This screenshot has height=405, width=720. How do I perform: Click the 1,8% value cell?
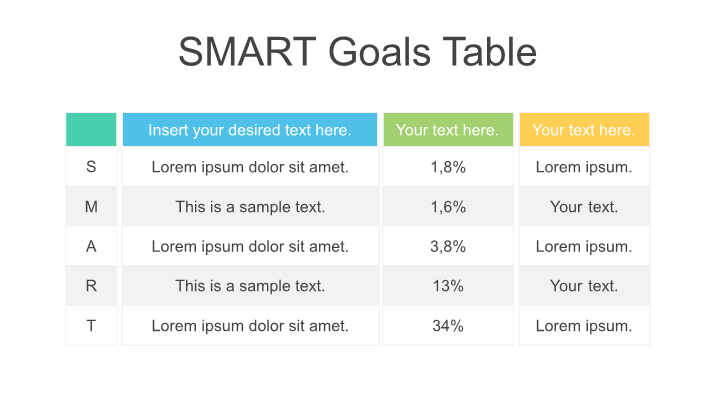(448, 167)
